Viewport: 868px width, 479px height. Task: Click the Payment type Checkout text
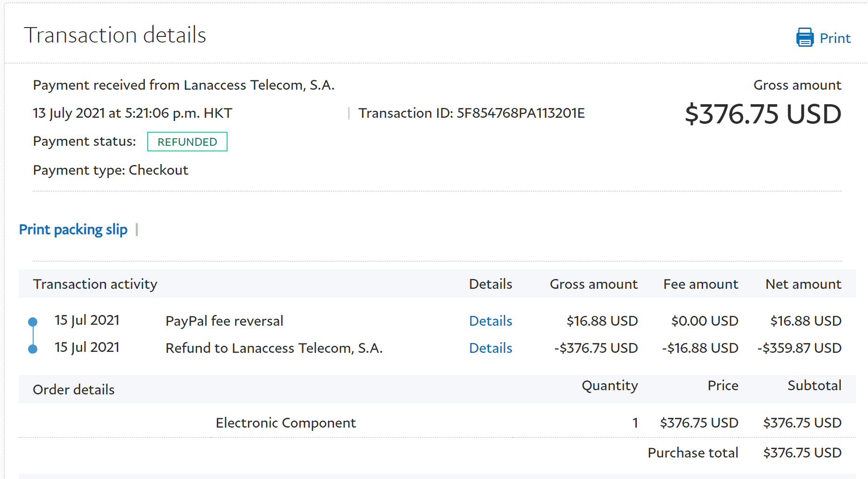[111, 170]
